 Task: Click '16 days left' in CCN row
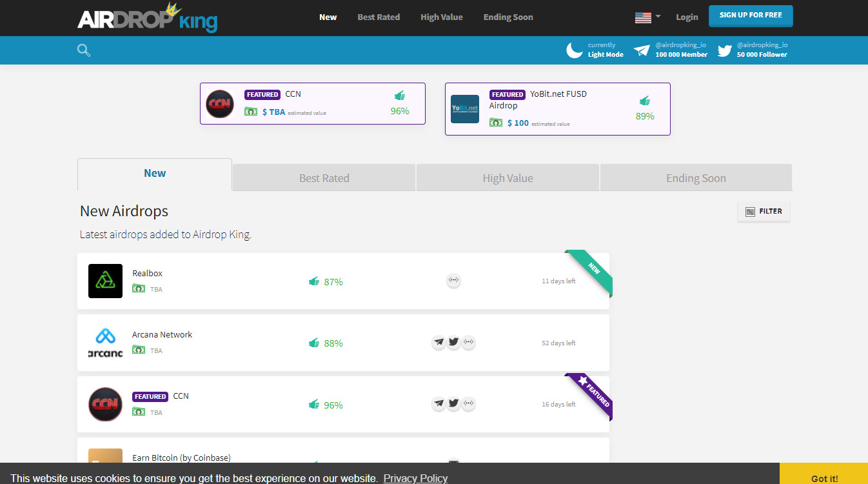pos(558,404)
